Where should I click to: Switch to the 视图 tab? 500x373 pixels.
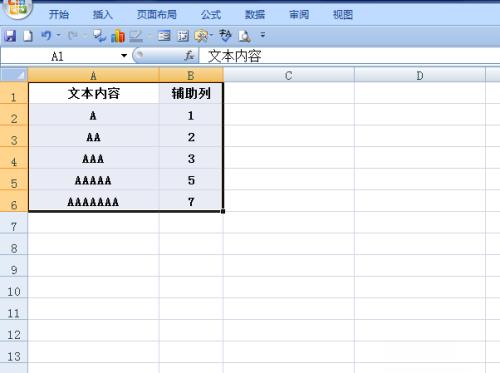pos(343,14)
